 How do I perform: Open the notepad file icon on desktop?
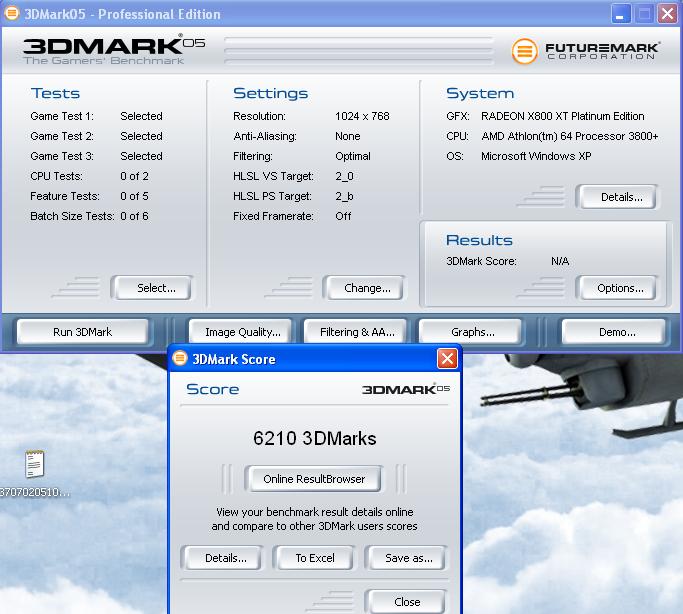coord(34,464)
